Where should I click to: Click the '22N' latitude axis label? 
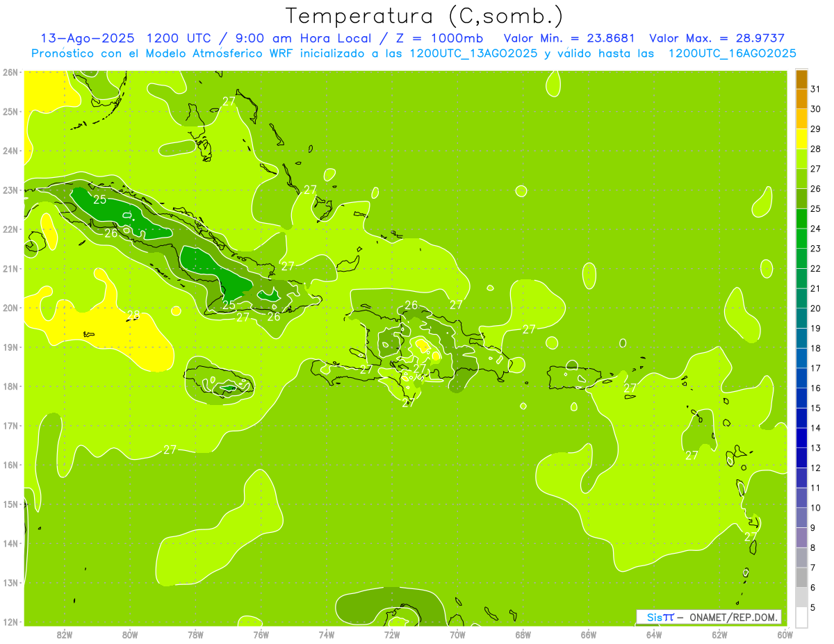[10, 229]
